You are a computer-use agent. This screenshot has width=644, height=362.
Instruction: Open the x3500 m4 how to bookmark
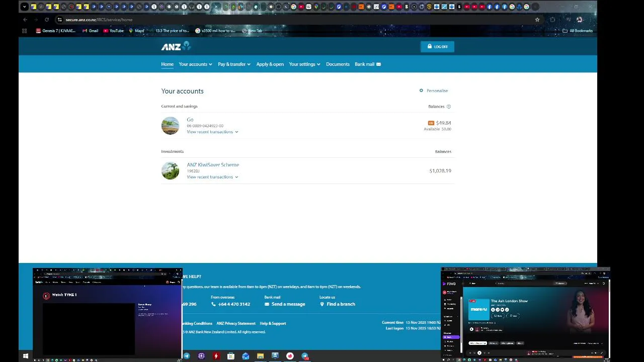(x=215, y=31)
